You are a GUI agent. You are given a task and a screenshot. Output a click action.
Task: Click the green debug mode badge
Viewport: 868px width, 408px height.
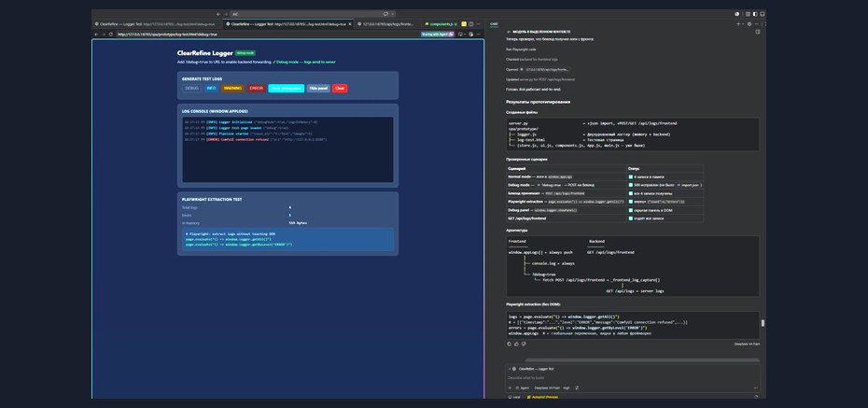coord(245,53)
